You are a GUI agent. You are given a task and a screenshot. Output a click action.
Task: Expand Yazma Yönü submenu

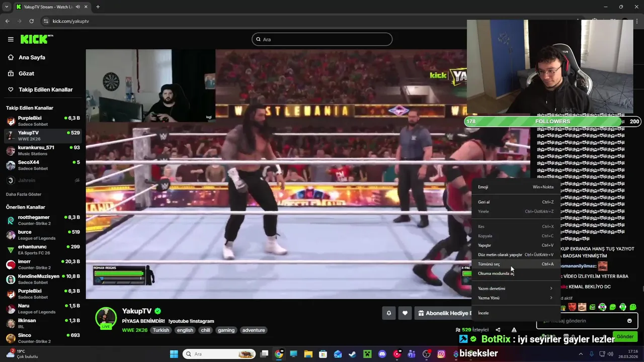point(516,298)
